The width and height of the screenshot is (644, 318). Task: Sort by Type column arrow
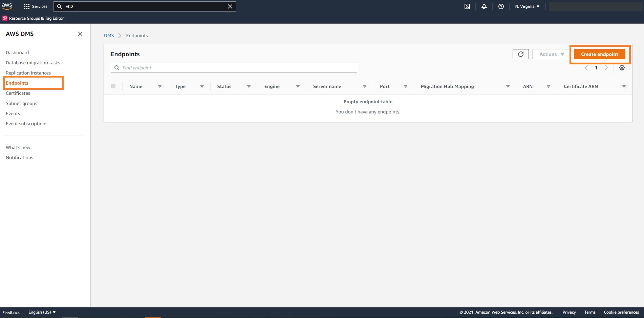[202, 86]
